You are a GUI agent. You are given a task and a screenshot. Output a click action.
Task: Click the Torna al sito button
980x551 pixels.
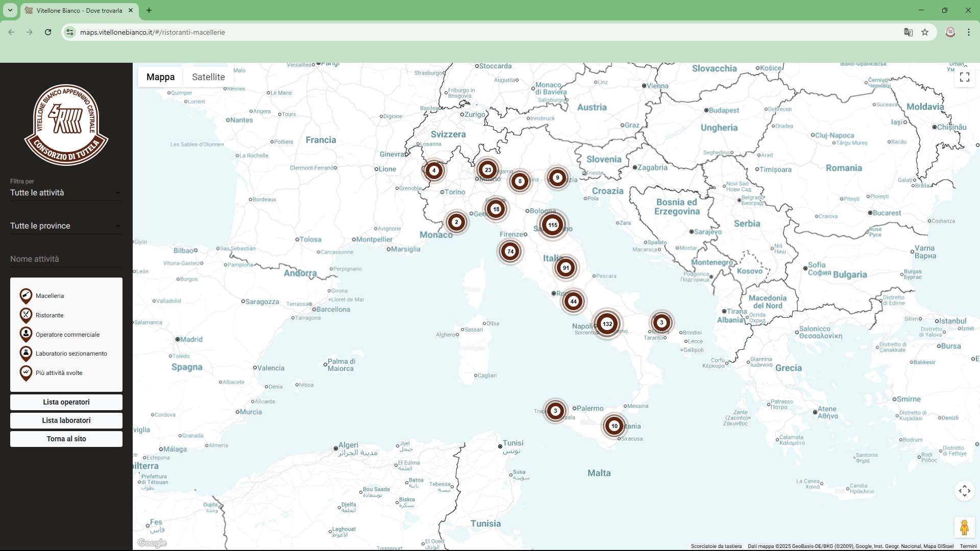click(x=66, y=439)
